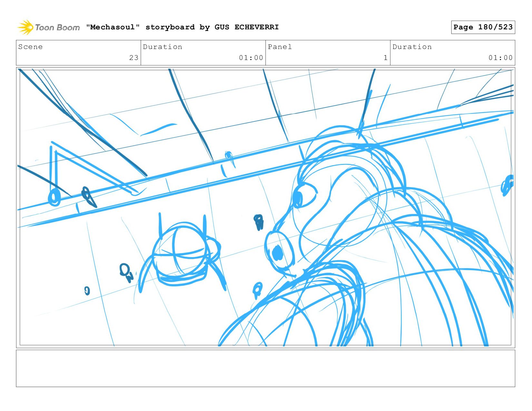Click the scene Duration 01:00 value next to Scene
This screenshot has height=411, width=532.
[x=251, y=58]
